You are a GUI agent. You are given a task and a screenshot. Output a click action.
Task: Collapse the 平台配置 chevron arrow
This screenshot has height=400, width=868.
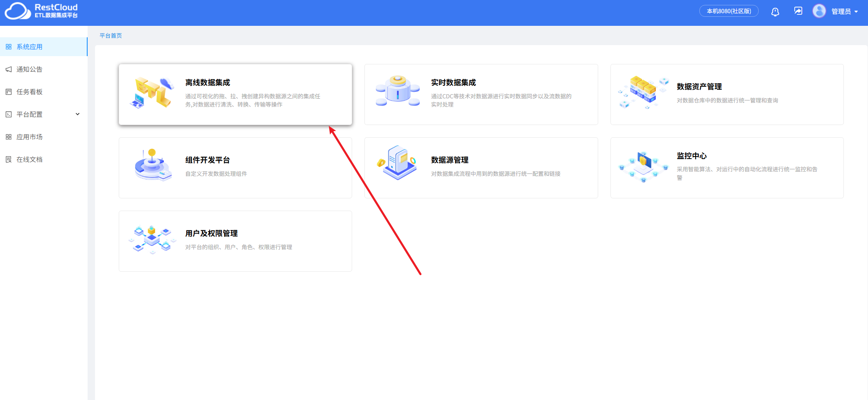click(x=77, y=114)
